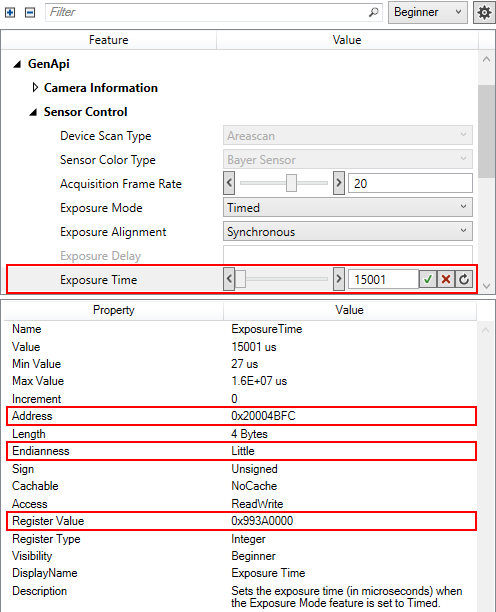
Task: Collapse the Sensor Control node
Action: 33,112
